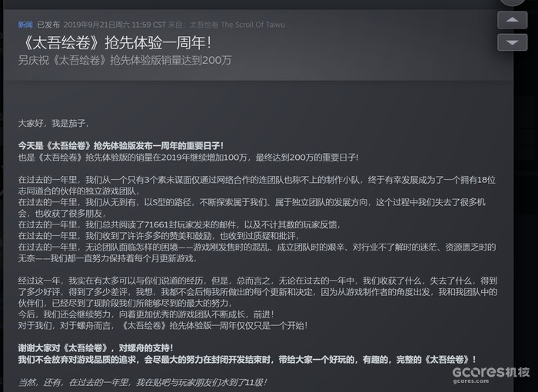Screen dimensions: 538x392
Task: Open the 新闻 news tag link
Action: (25, 25)
